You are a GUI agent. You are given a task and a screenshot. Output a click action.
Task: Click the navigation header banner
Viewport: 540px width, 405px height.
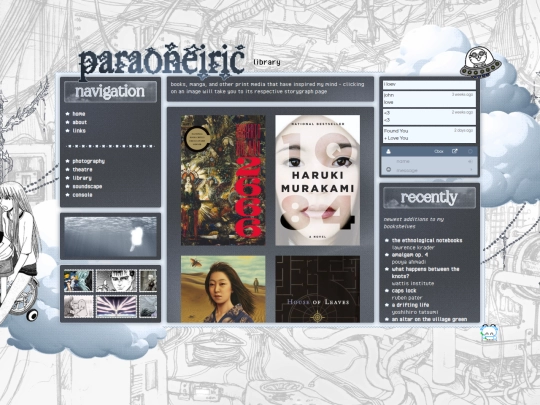111,92
